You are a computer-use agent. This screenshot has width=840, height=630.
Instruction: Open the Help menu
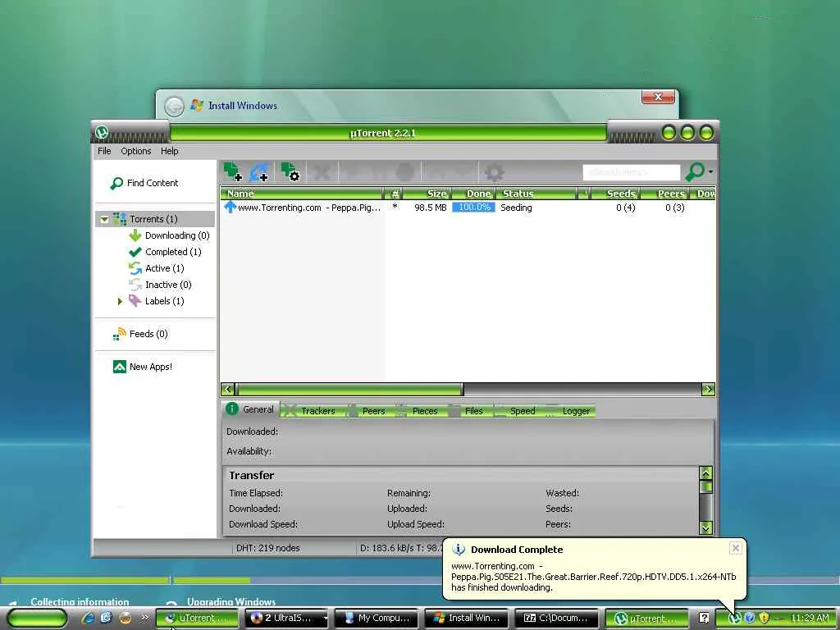(169, 151)
